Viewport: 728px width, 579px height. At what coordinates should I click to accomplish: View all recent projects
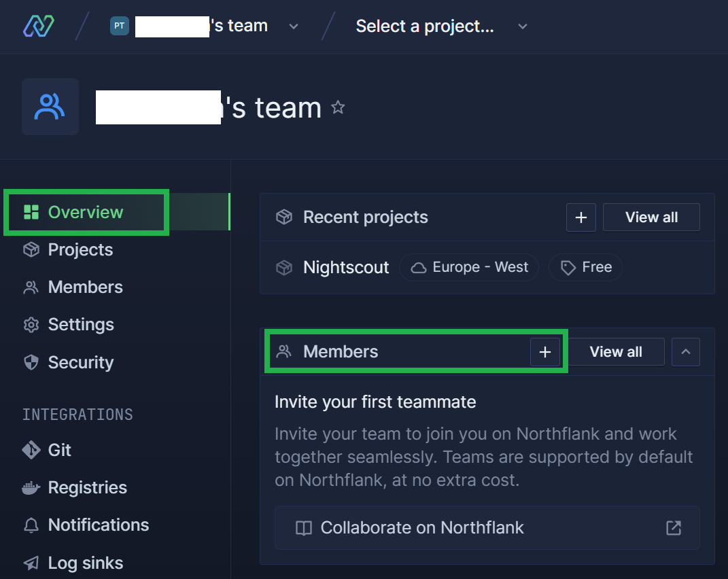click(651, 217)
